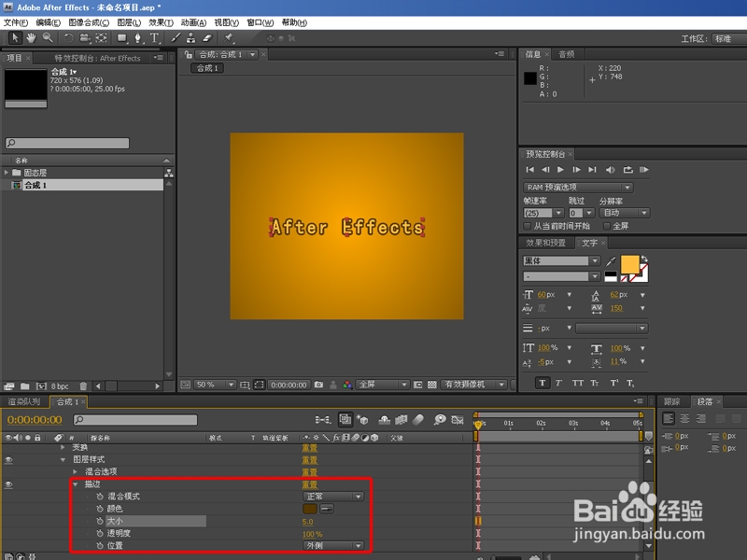The image size is (747, 560).
Task: Open the 有效摄像机 view dropdown
Action: point(474,385)
